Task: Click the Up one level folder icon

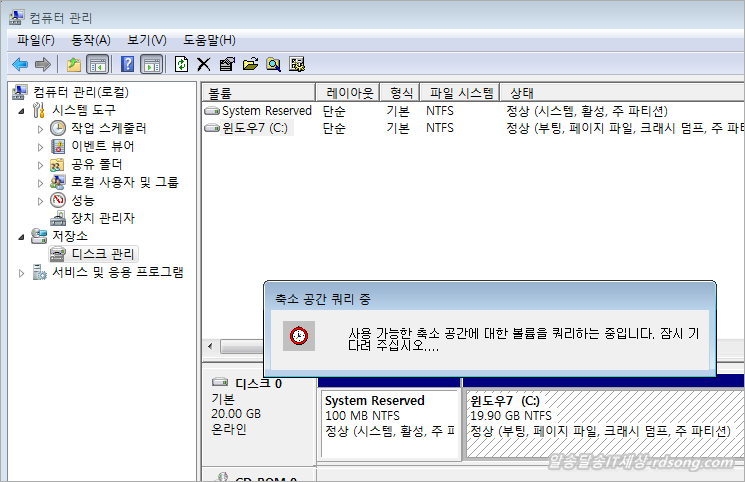Action: [x=74, y=64]
